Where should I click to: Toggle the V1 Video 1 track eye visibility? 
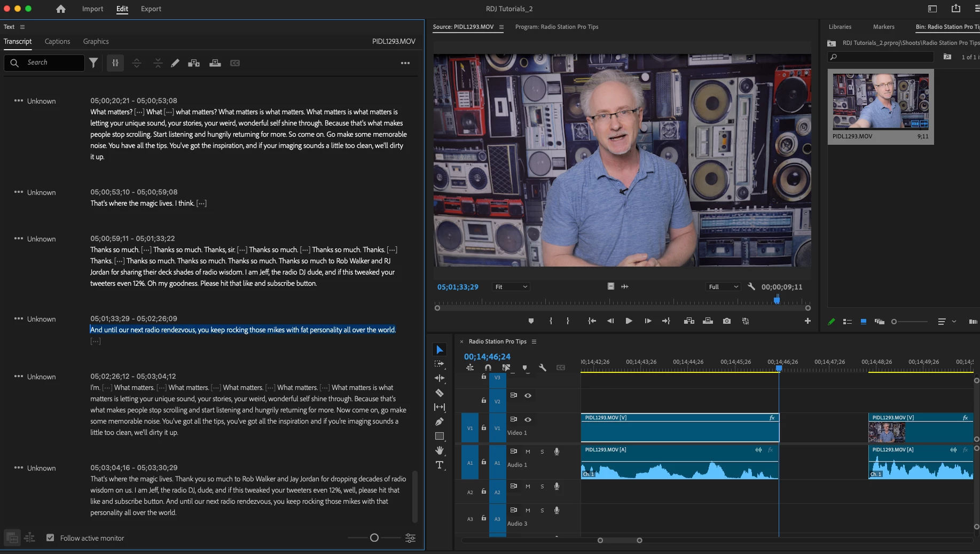528,419
